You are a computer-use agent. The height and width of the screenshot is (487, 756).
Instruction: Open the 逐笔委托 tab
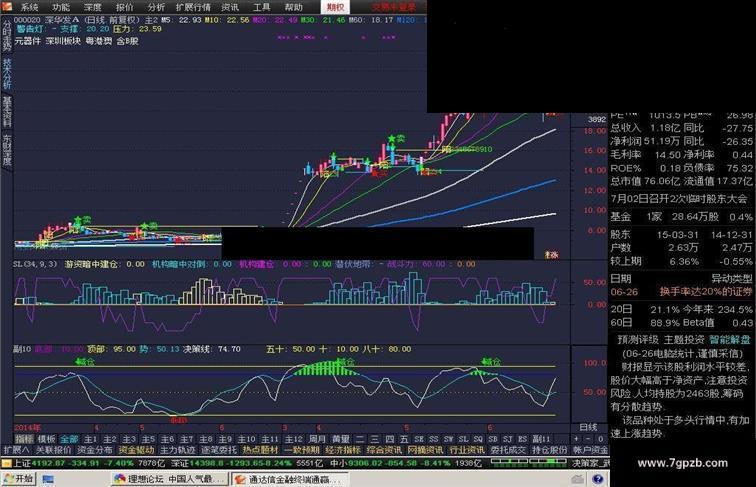click(219, 450)
